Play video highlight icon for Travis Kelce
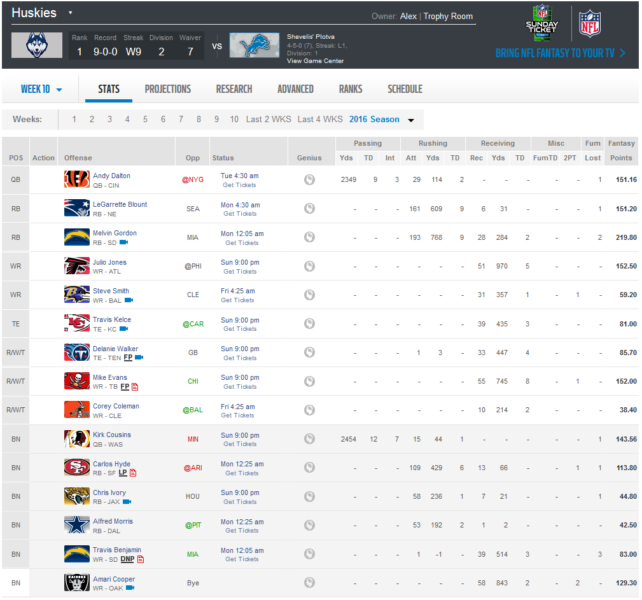Viewport: 642px width, 600px height. tap(124, 329)
